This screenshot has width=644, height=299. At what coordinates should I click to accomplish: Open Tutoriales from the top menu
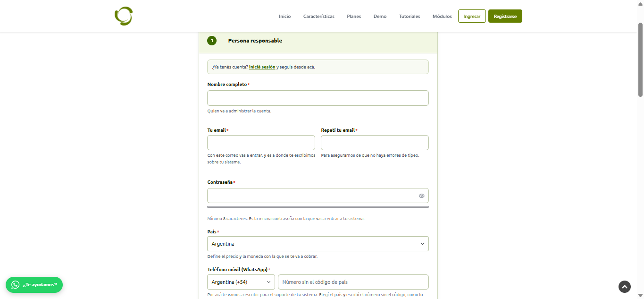(x=410, y=17)
